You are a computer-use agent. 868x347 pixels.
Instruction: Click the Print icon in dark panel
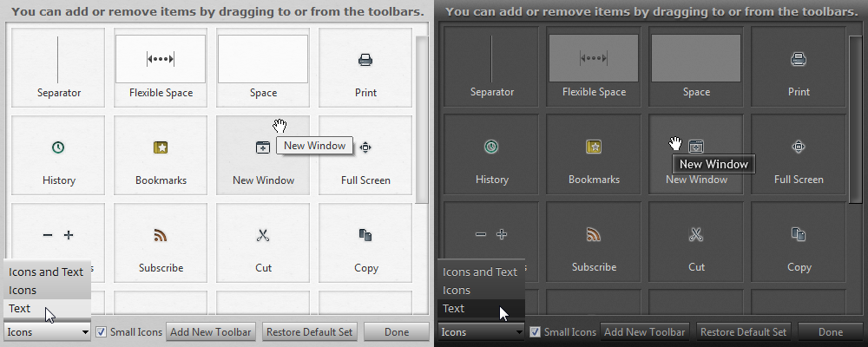click(x=799, y=59)
